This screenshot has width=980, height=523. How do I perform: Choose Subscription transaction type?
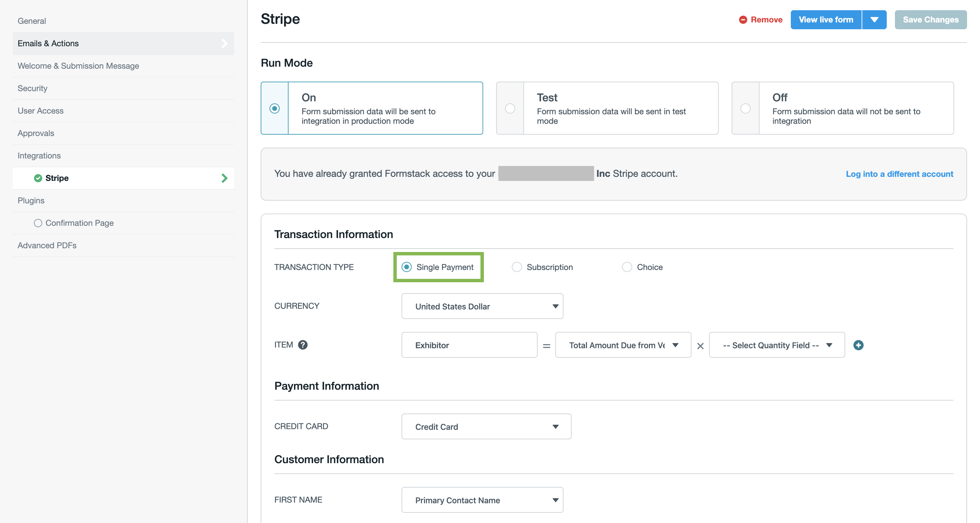(517, 267)
